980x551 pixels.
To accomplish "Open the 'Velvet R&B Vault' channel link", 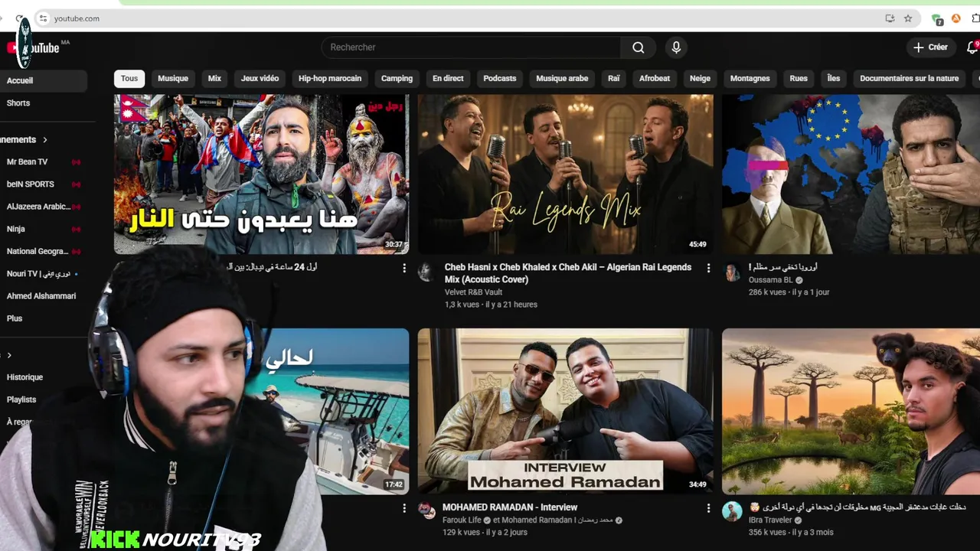I will click(473, 292).
